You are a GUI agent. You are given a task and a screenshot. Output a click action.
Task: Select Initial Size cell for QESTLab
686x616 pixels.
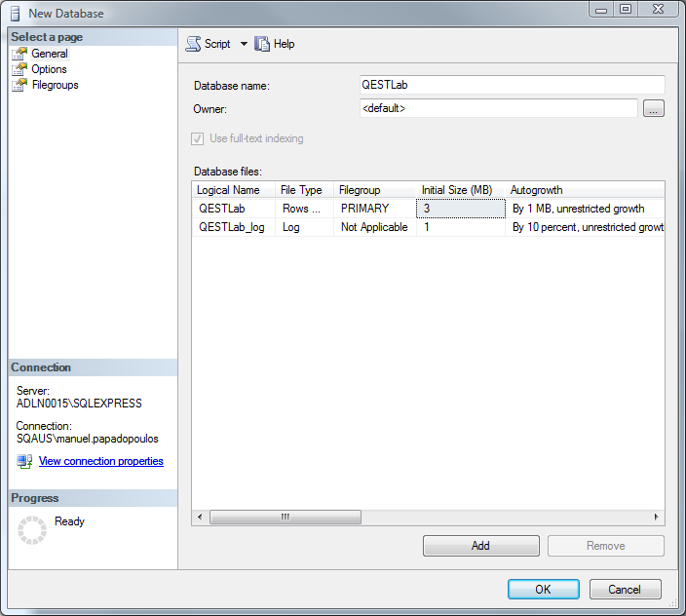click(460, 209)
